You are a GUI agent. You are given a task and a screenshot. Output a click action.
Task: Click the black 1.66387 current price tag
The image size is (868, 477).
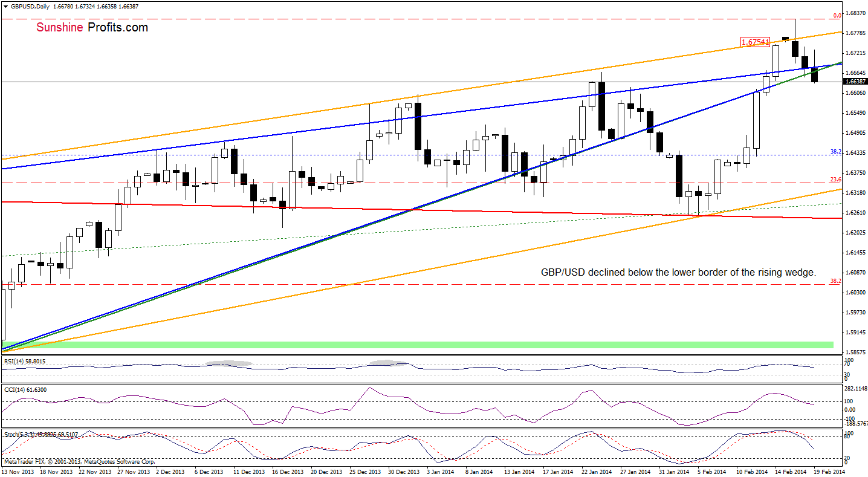coord(856,81)
